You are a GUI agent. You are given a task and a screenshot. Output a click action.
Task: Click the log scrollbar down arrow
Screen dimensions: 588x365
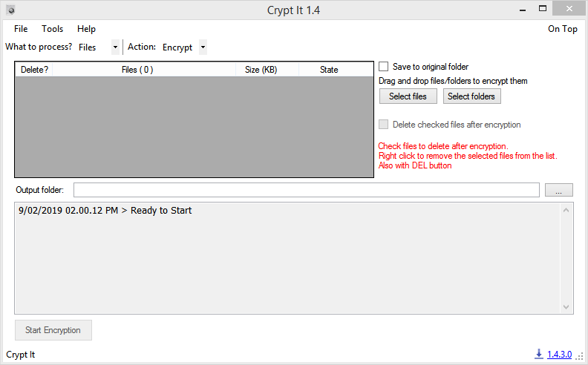566,307
